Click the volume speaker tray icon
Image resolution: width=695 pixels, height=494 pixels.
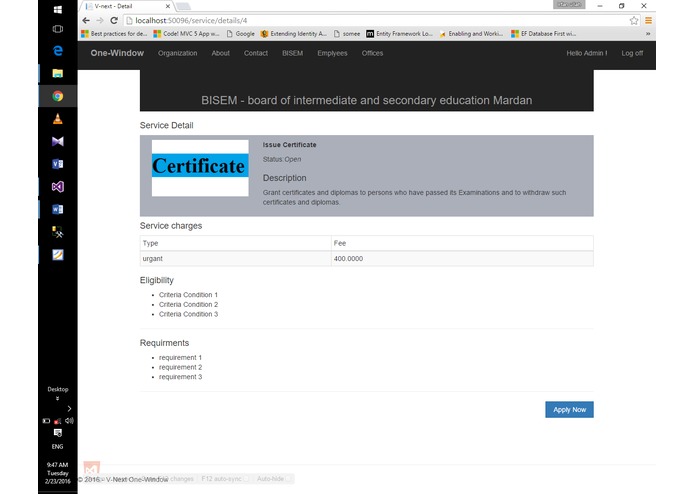[x=69, y=420]
